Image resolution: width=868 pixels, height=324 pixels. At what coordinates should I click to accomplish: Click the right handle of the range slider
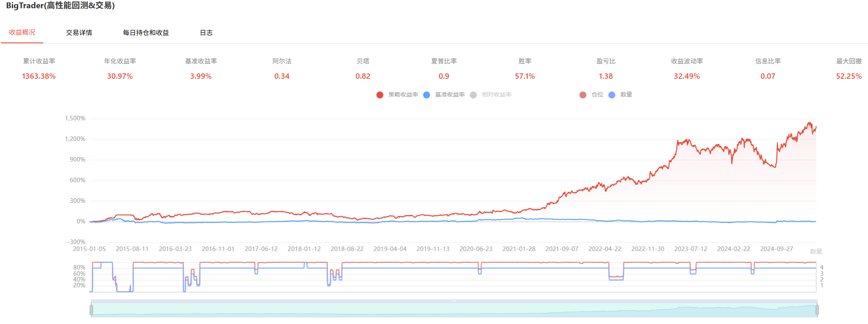coord(817,310)
